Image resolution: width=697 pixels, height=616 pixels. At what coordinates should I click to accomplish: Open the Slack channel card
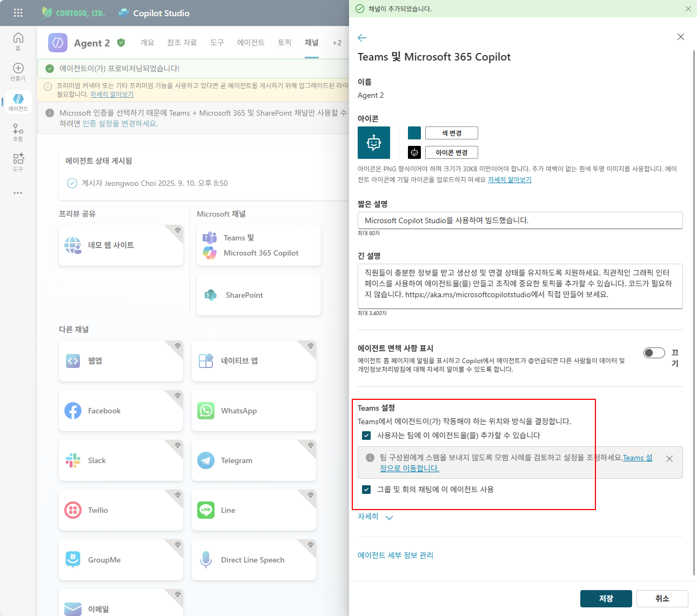121,460
